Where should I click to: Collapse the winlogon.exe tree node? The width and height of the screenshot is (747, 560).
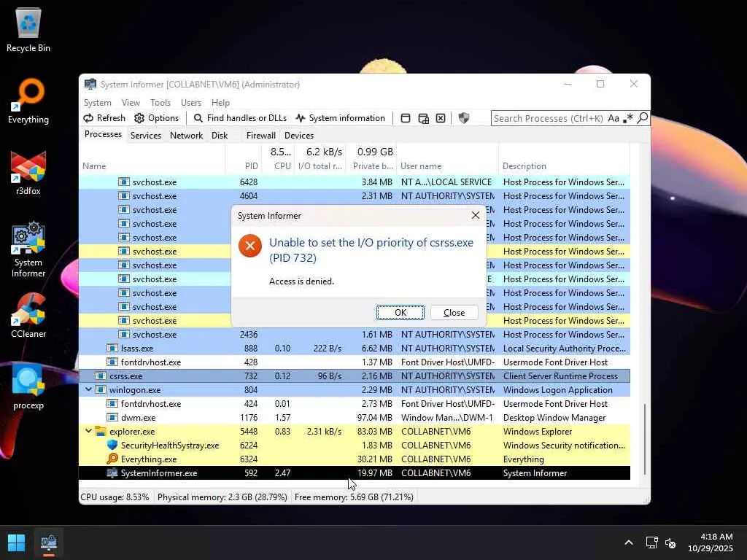click(88, 389)
